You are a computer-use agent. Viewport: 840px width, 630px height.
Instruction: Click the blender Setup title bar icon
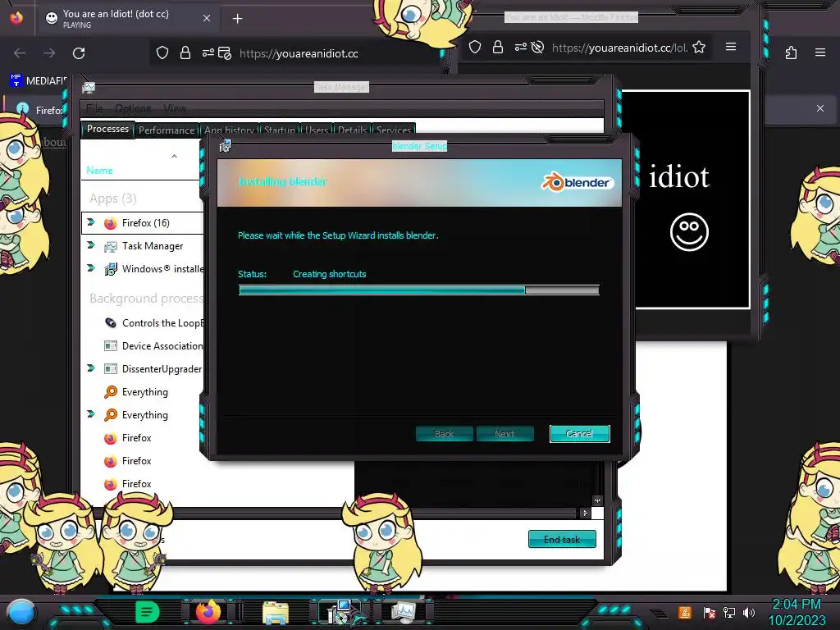coord(225,146)
